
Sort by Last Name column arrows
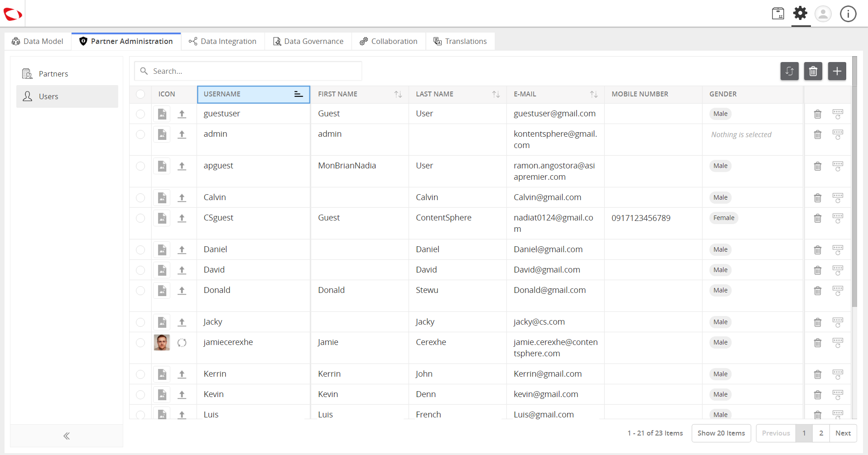[x=496, y=94]
